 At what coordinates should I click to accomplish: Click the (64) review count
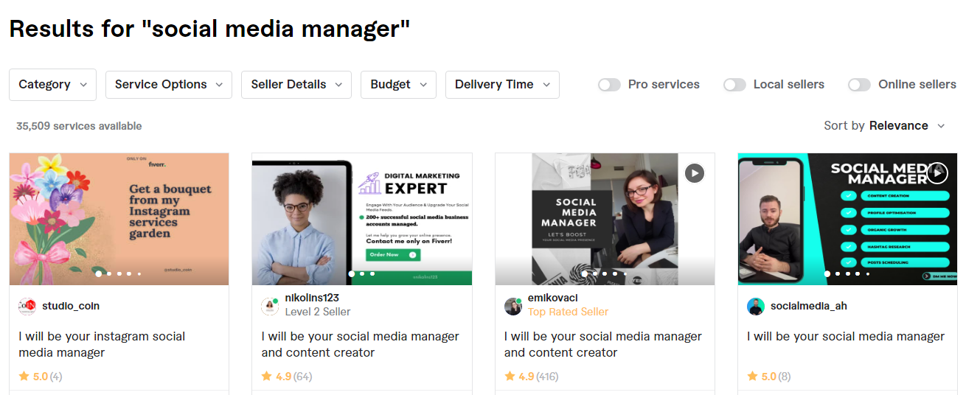pos(302,377)
